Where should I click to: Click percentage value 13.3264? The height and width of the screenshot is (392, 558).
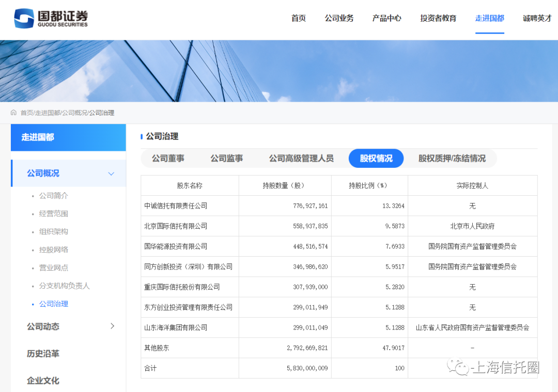[x=393, y=206]
